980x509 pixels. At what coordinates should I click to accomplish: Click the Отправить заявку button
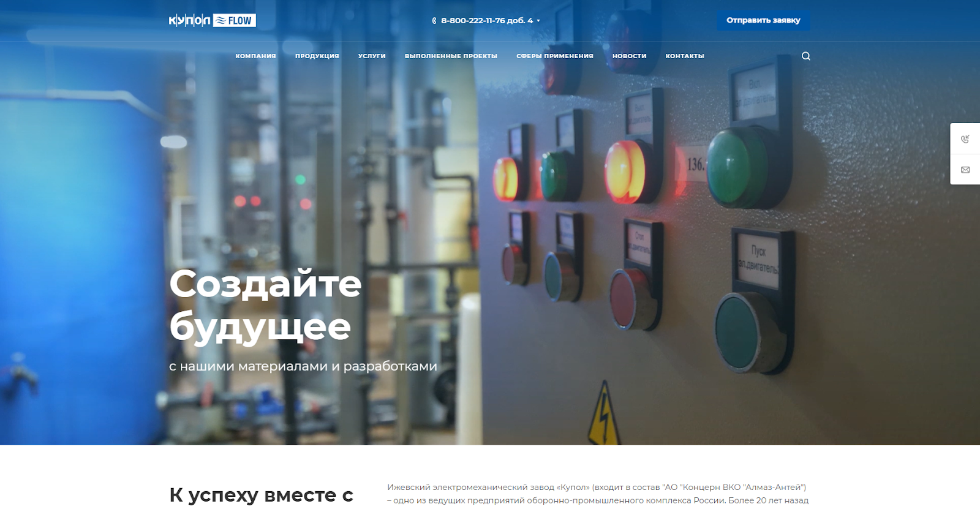(x=763, y=20)
